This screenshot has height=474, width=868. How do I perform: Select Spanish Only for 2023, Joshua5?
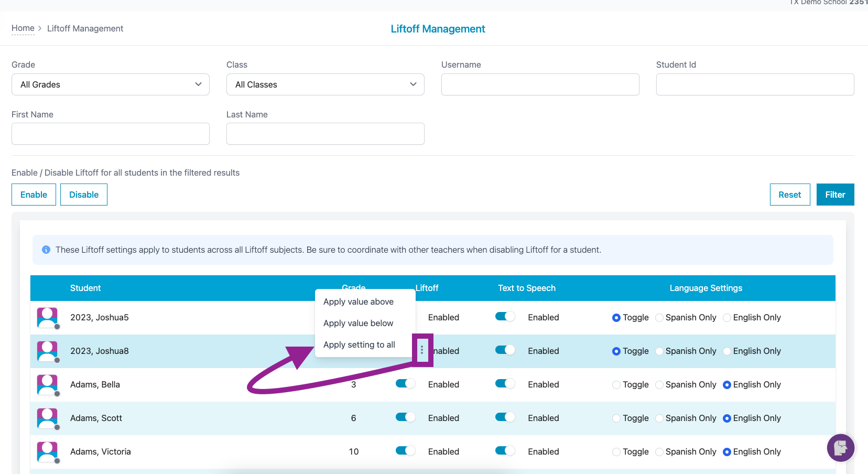tap(659, 318)
